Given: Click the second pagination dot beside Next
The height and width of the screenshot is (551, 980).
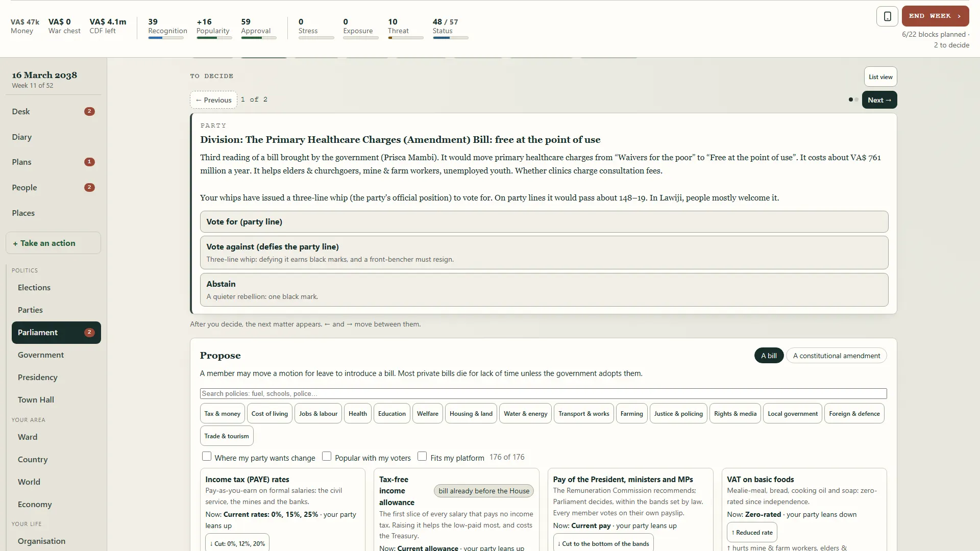Looking at the screenshot, I should [856, 100].
